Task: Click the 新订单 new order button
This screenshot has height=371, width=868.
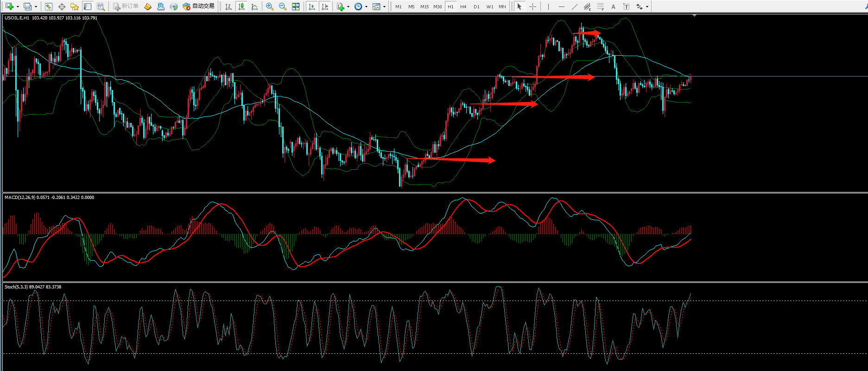Action: pyautogui.click(x=126, y=6)
